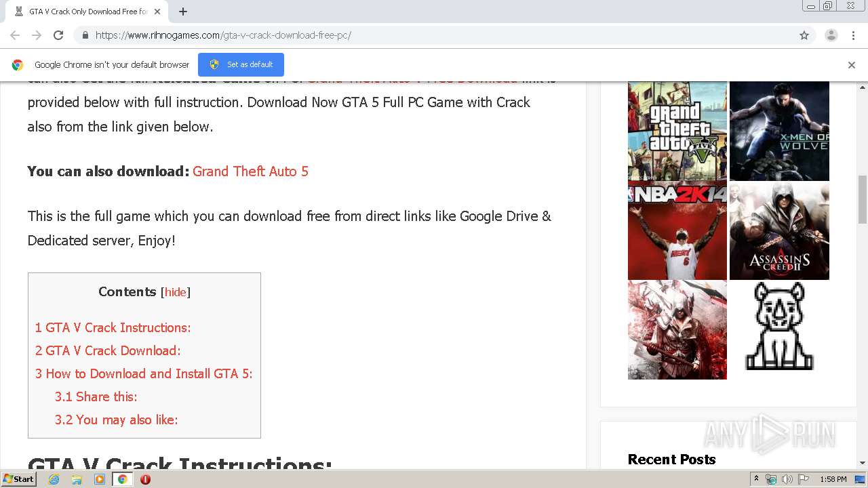This screenshot has height=488, width=868.
Task: Hide the Contents table via hide link
Action: click(x=175, y=292)
